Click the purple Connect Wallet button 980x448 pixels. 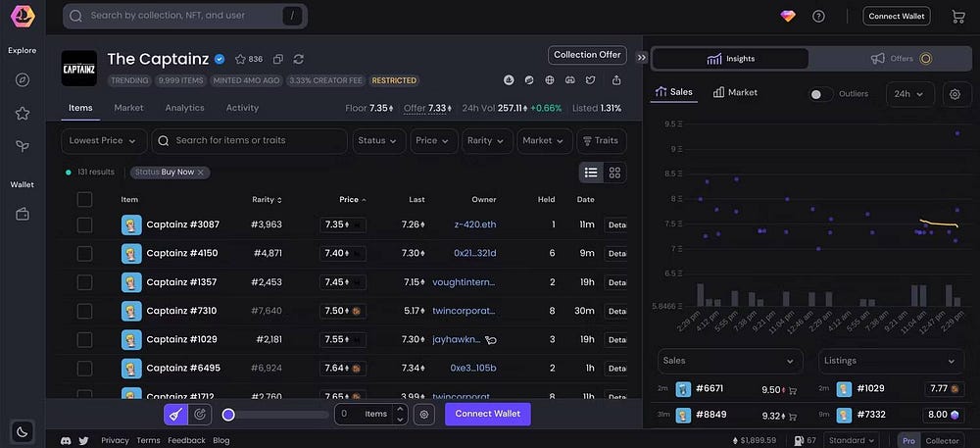pyautogui.click(x=487, y=414)
